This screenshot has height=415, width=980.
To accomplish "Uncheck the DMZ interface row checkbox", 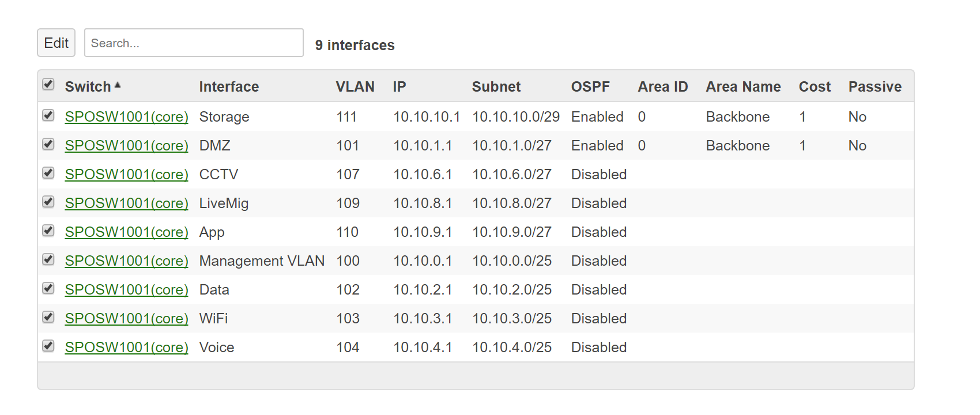I will (48, 144).
